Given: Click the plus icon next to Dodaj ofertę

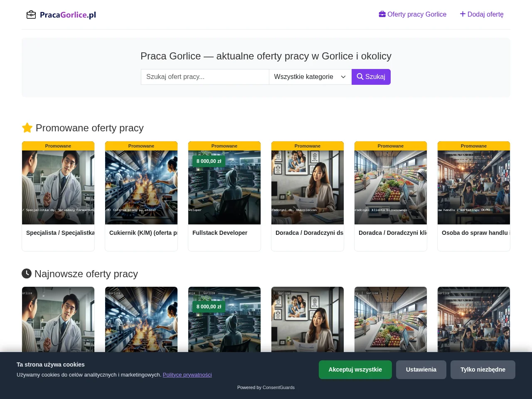Looking at the screenshot, I should click(x=463, y=14).
